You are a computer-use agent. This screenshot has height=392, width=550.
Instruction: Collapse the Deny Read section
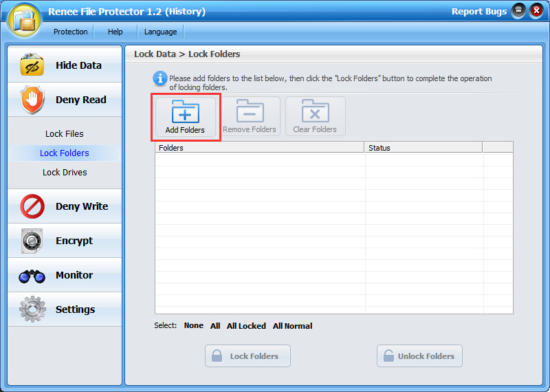[65, 100]
